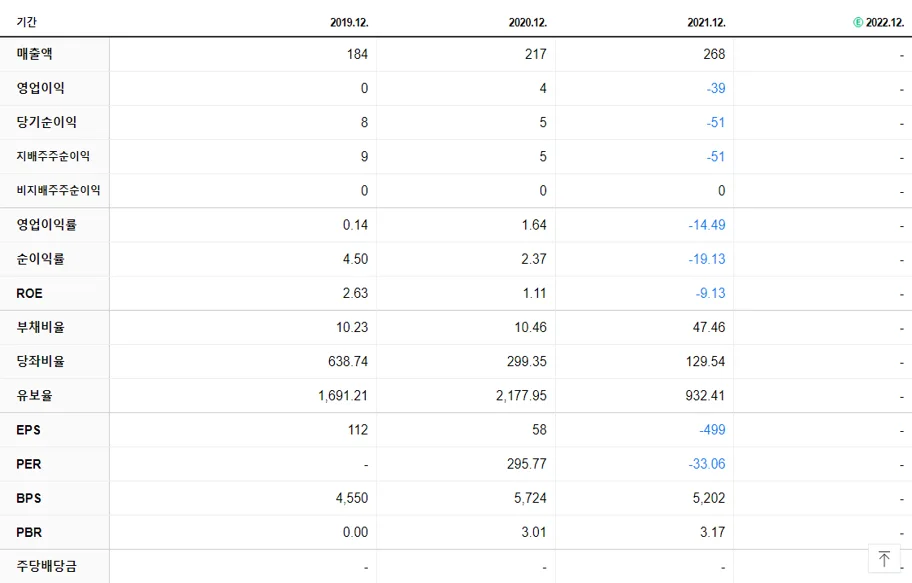Click the 1,691.21 reserve ratio value
Viewport: 912px width, 583px height.
click(x=343, y=396)
